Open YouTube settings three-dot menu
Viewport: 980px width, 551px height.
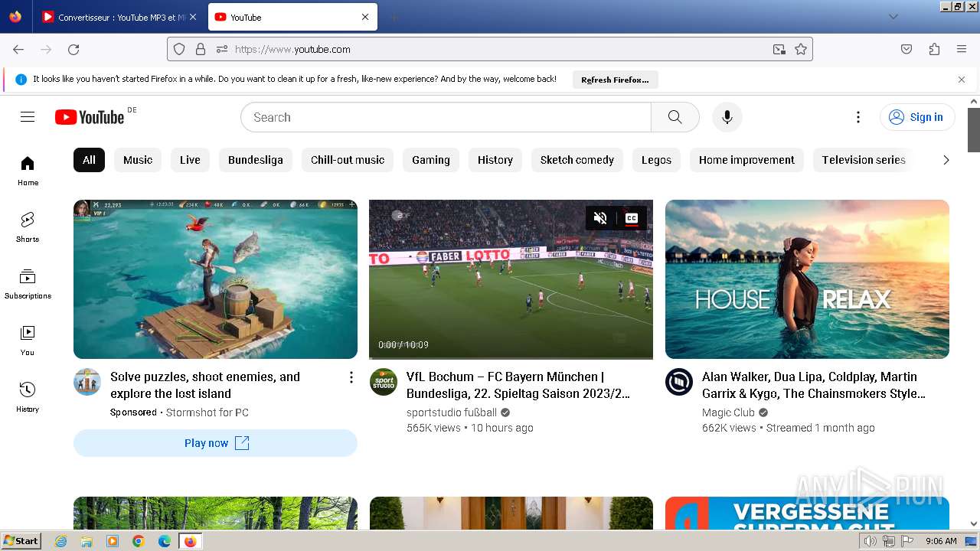point(858,117)
